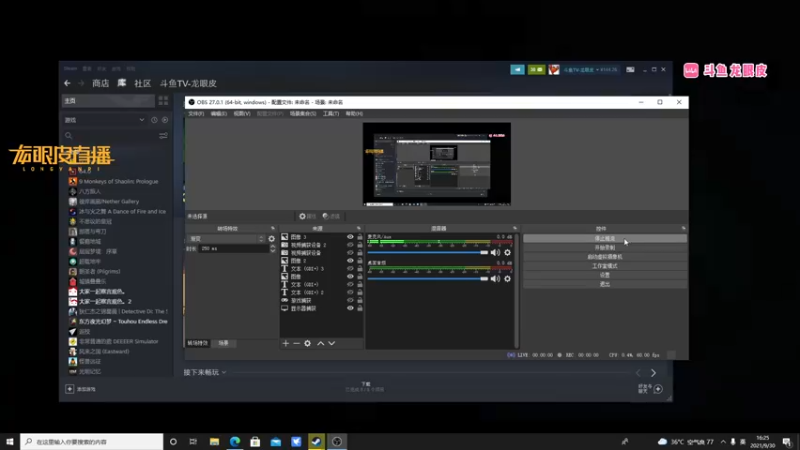Mute desktop audio speaker icon
Screen dimensions: 800x450
(x=495, y=279)
